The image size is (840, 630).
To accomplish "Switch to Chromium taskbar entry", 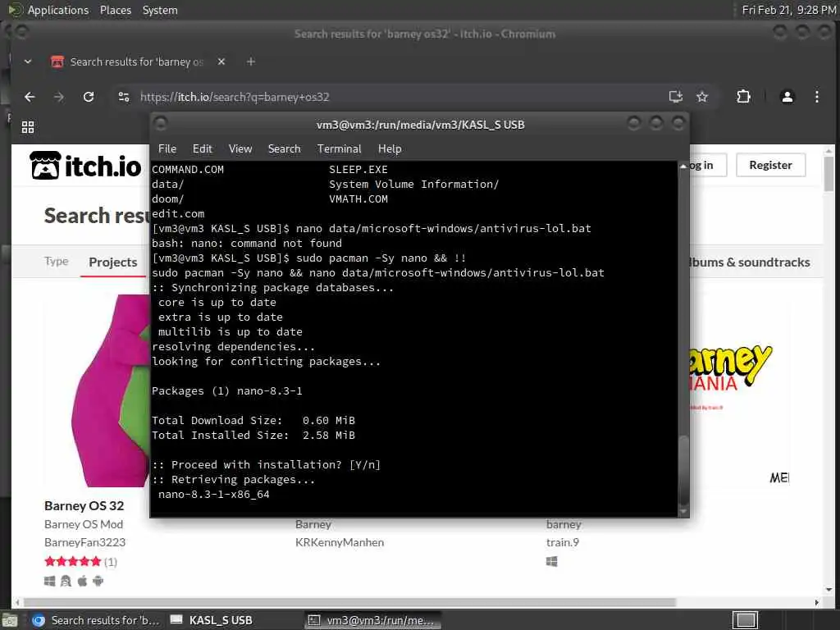I will 95,620.
